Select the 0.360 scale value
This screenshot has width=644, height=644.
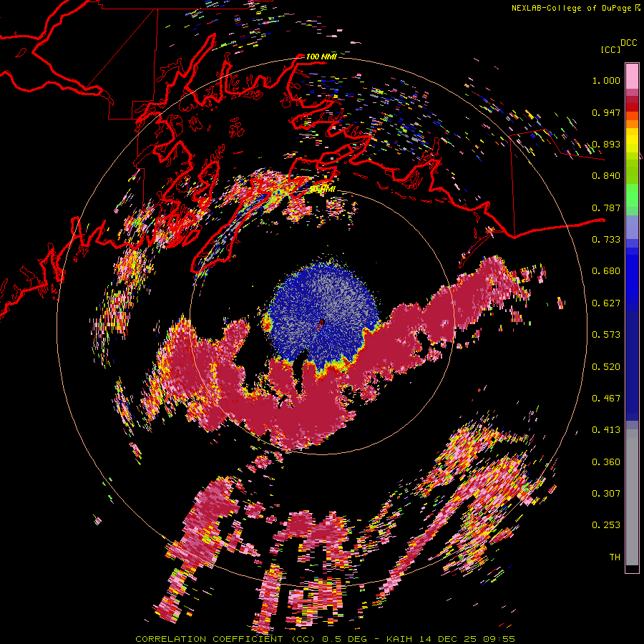606,462
